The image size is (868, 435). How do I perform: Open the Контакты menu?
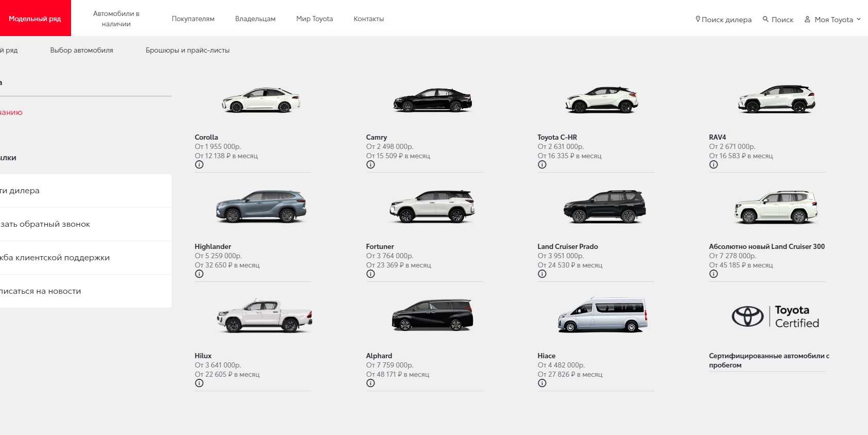(369, 19)
